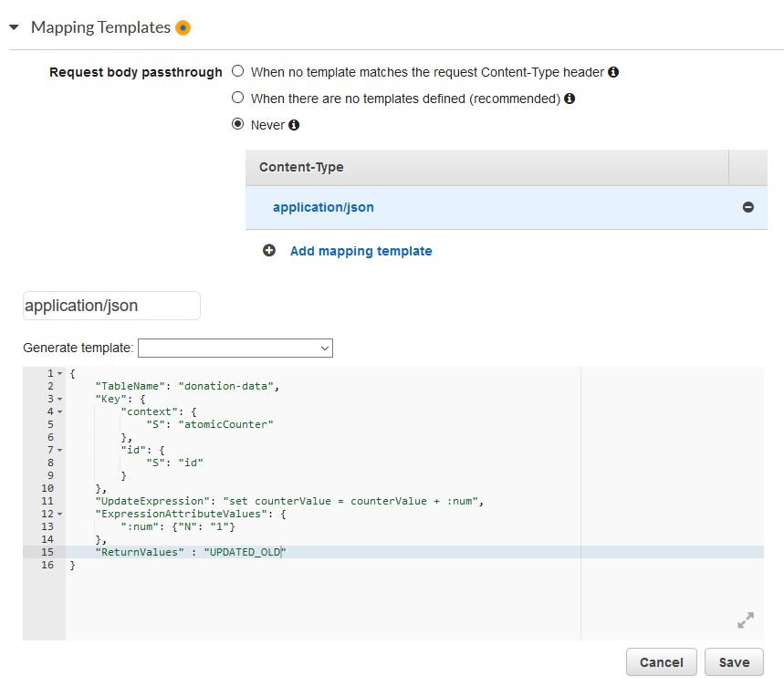Fold the ExpressionAttributeValues block at line 12
This screenshot has height=687, width=784.
coord(60,515)
